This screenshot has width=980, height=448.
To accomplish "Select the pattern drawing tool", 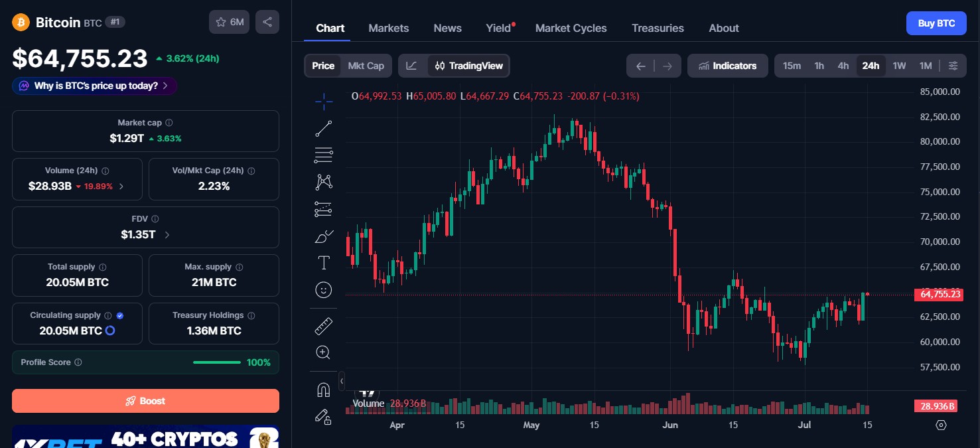I will click(x=324, y=182).
